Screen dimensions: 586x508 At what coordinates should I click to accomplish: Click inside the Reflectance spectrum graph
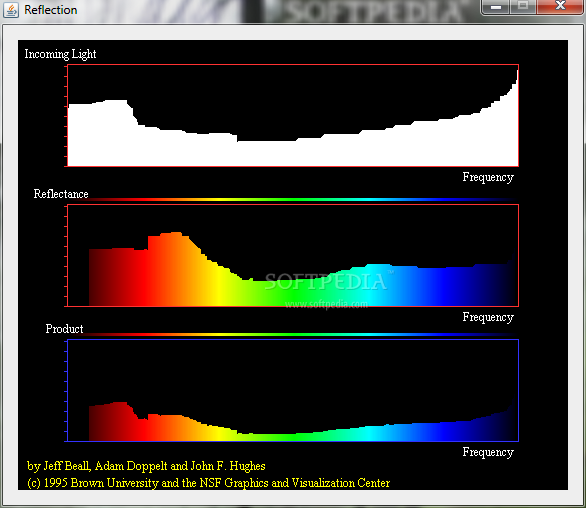tap(293, 255)
